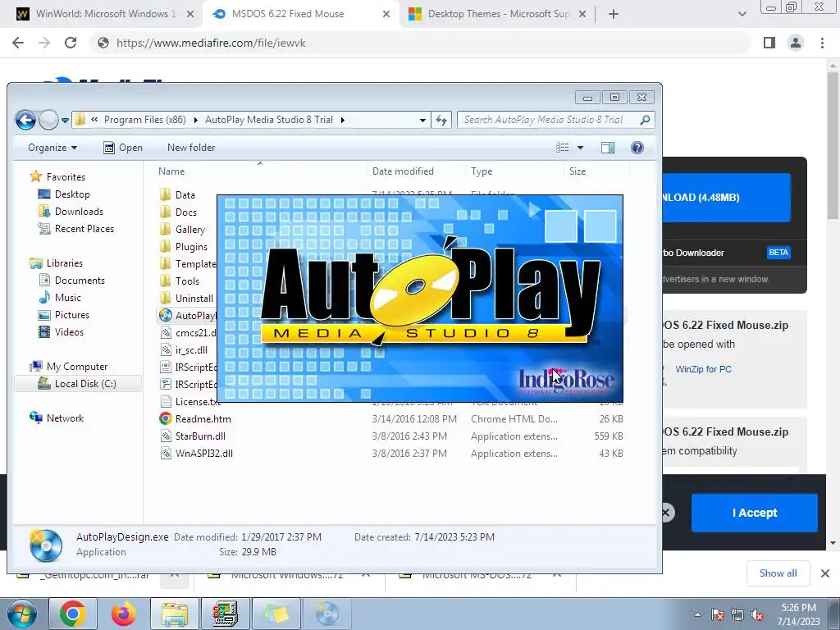
Task: Click the Open toolbar button
Action: pyautogui.click(x=123, y=148)
